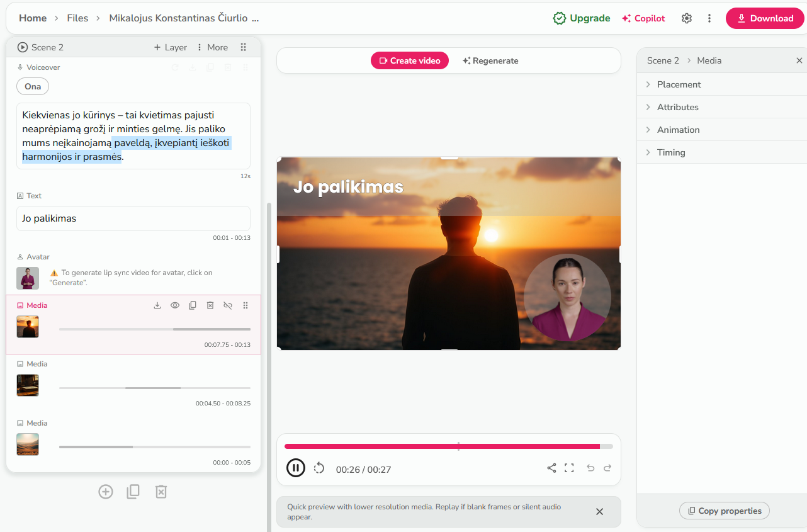
Task: Click the redo arrow icon
Action: click(607, 468)
